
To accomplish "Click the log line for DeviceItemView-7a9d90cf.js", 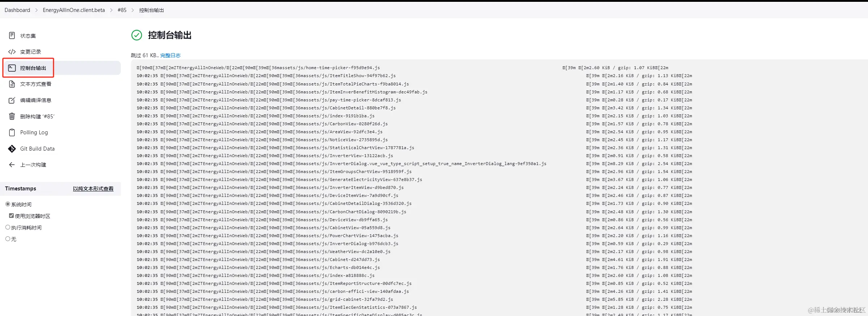I will click(414, 195).
